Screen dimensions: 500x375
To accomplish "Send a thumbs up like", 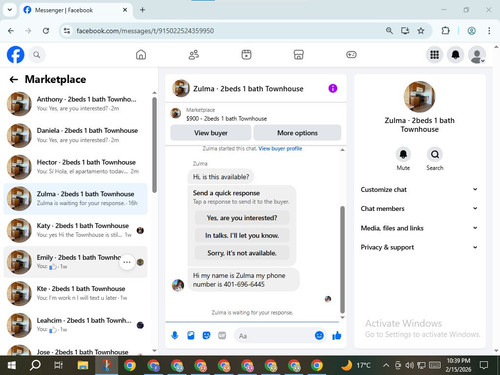I will click(x=337, y=335).
